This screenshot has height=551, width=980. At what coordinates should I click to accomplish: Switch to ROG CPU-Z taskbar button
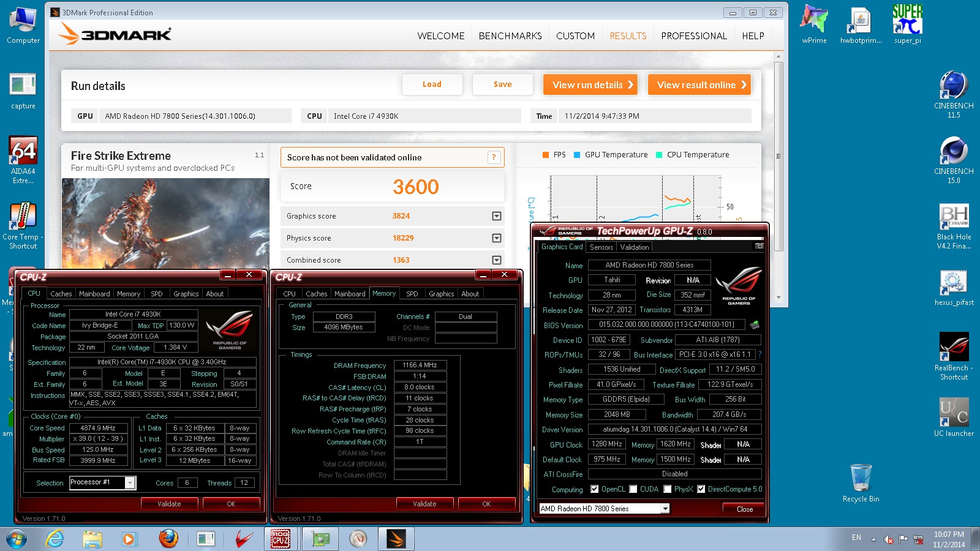click(x=281, y=539)
